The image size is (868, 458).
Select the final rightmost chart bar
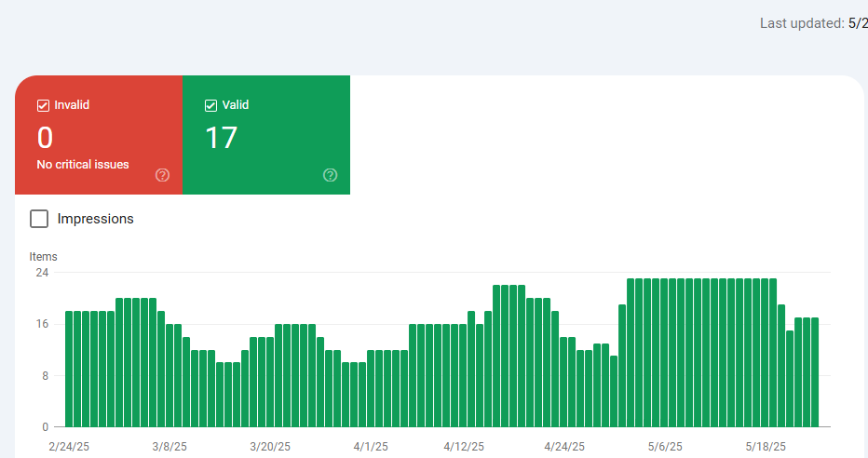[814, 372]
